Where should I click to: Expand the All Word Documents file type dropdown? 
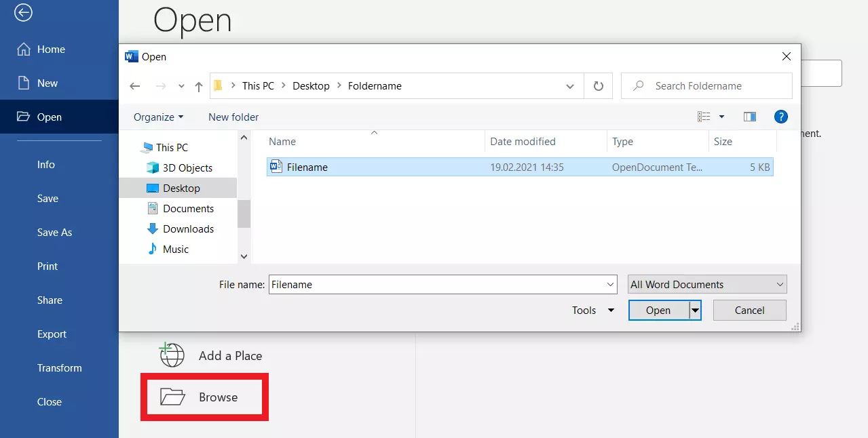pyautogui.click(x=707, y=284)
